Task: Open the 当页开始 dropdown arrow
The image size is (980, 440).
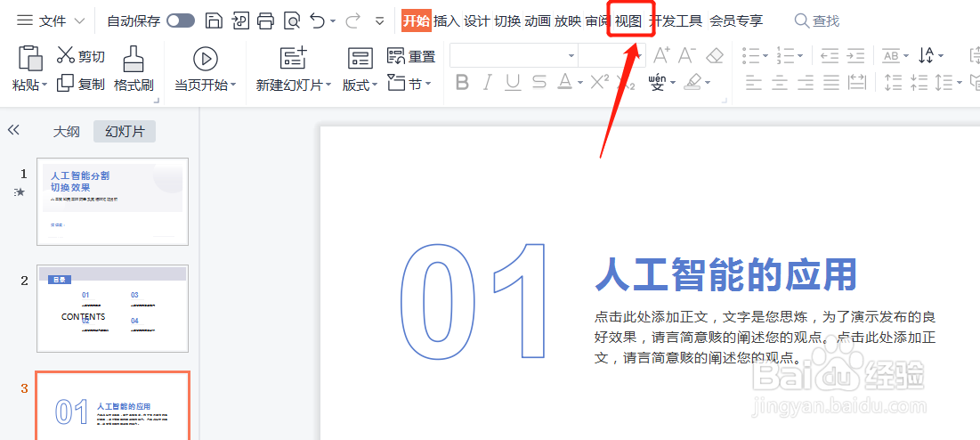Action: (234, 85)
